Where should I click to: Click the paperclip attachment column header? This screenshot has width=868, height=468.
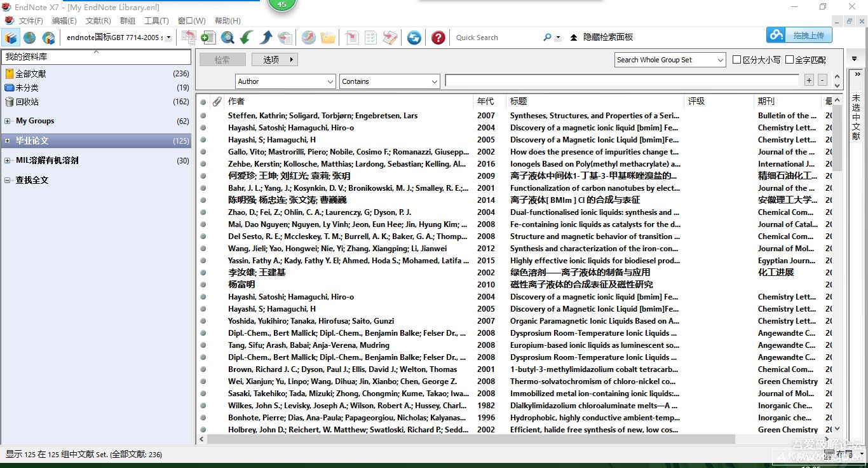[217, 101]
